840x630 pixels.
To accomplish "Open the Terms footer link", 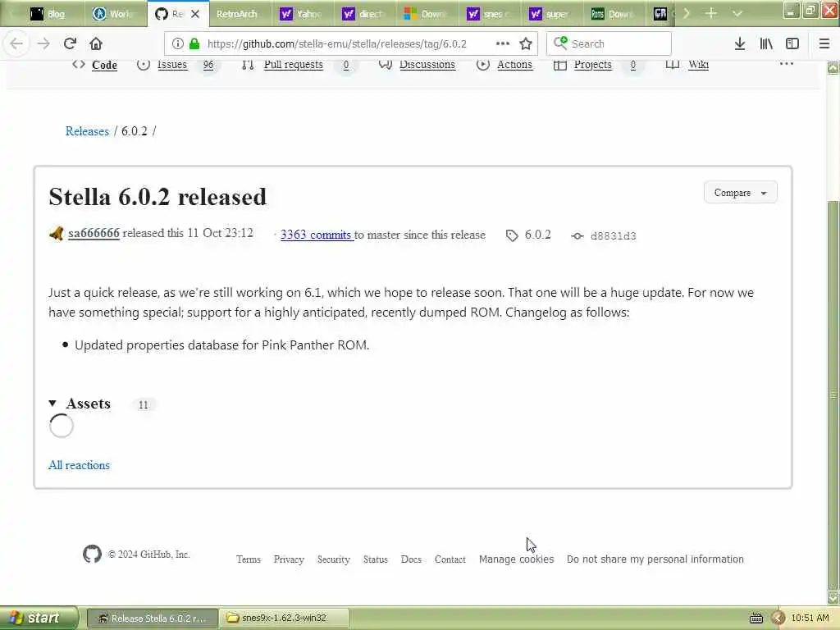I will click(249, 559).
